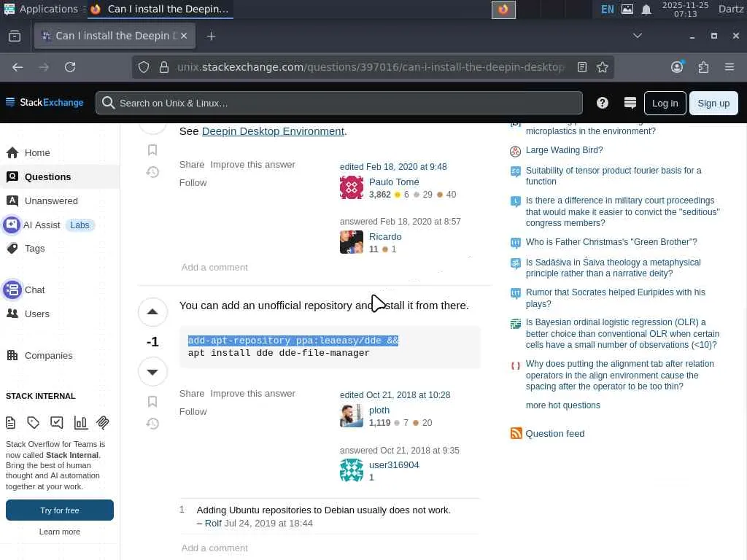Open user316904's profile
Viewport: 747px width, 560px height.
[x=393, y=464]
